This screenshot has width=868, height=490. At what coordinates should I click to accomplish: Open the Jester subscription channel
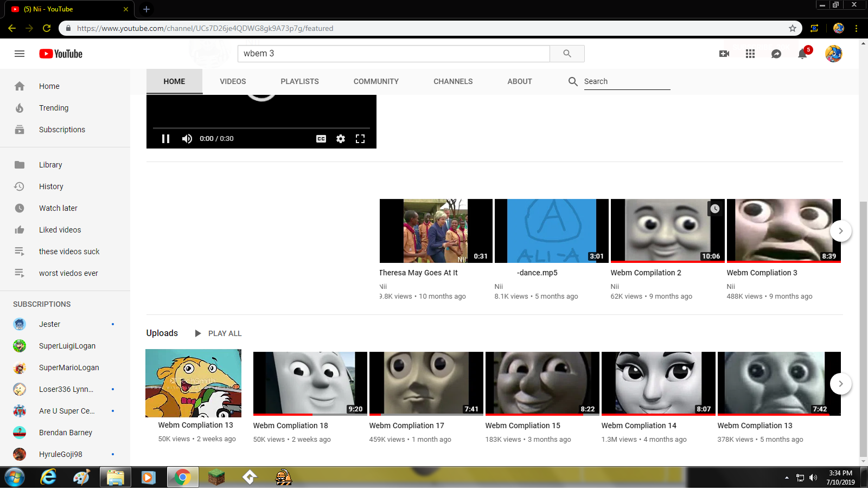(65, 324)
